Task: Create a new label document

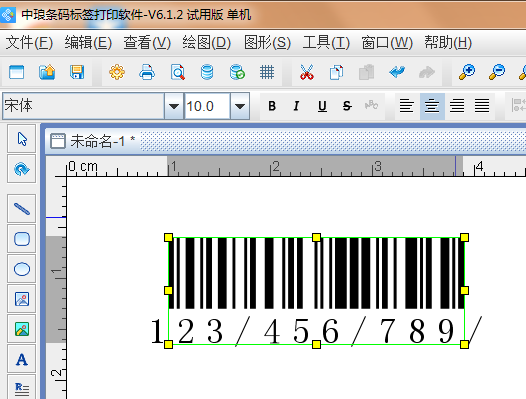Action: tap(16, 72)
